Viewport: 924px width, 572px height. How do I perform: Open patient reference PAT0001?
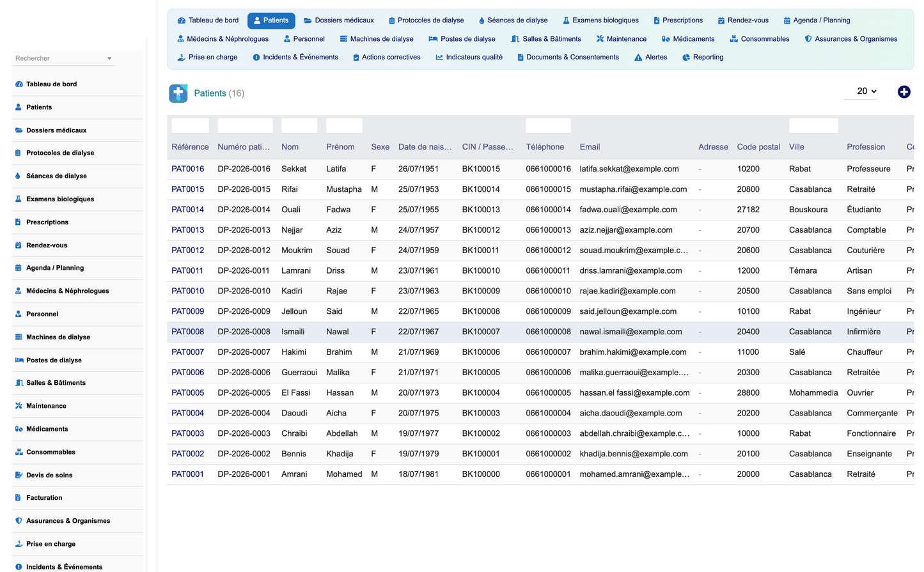[x=188, y=474]
